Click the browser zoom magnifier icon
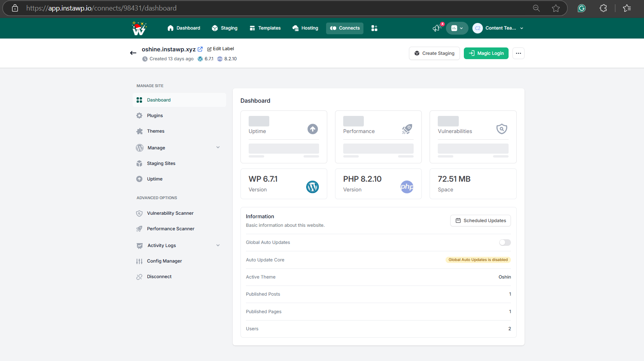Viewport: 644px width, 361px height. [x=536, y=8]
